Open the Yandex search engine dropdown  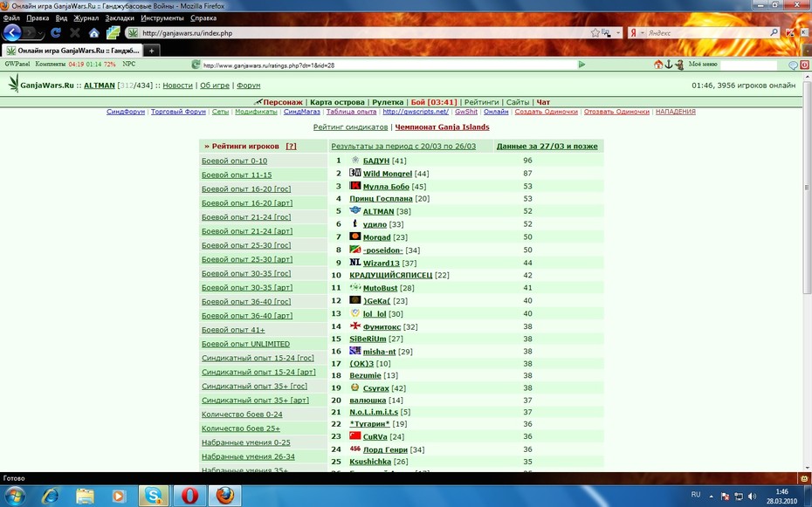click(643, 32)
